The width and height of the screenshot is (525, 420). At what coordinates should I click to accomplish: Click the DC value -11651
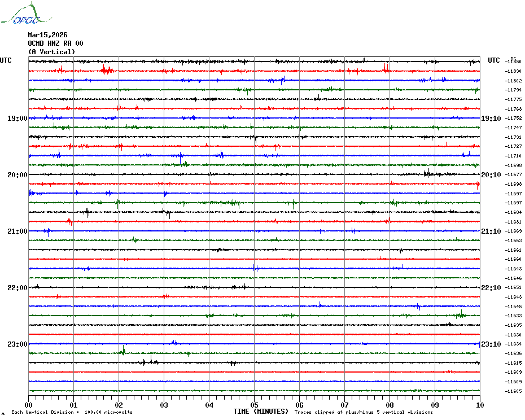(x=513, y=287)
